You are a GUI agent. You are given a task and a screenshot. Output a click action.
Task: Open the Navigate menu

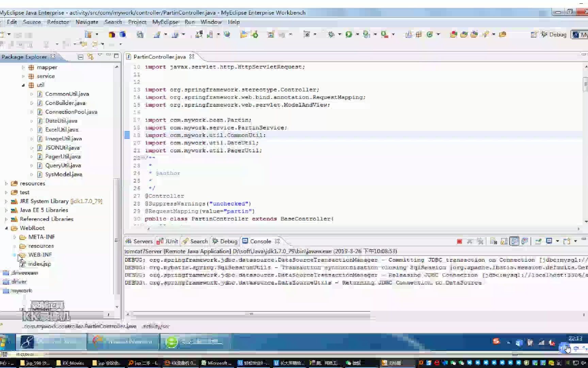tap(87, 22)
